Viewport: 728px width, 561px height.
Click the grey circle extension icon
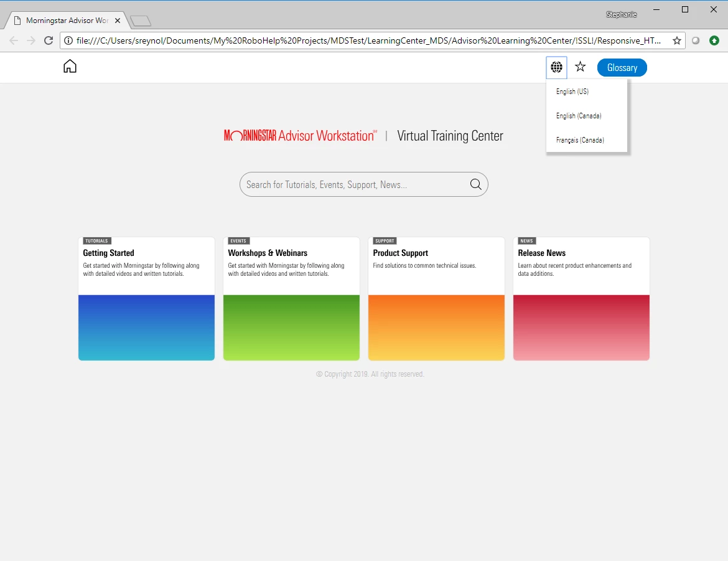(x=696, y=40)
